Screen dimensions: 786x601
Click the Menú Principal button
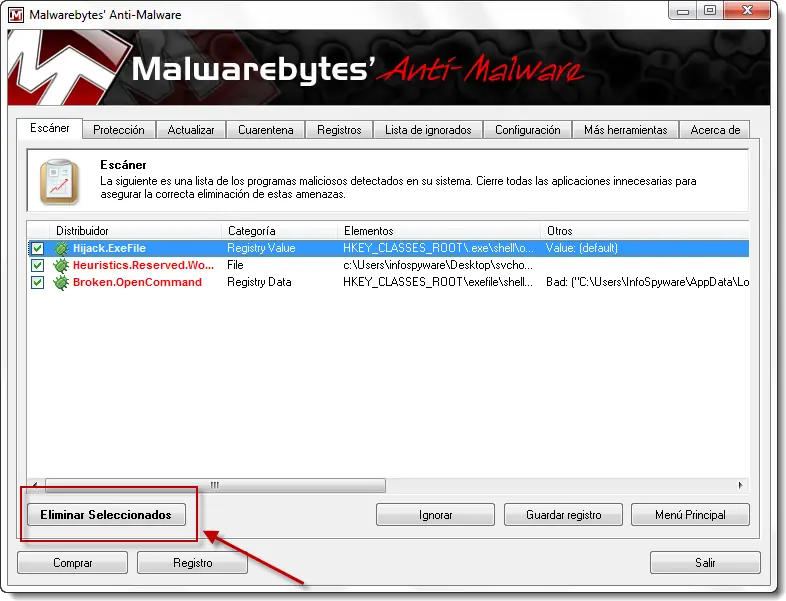pos(690,515)
